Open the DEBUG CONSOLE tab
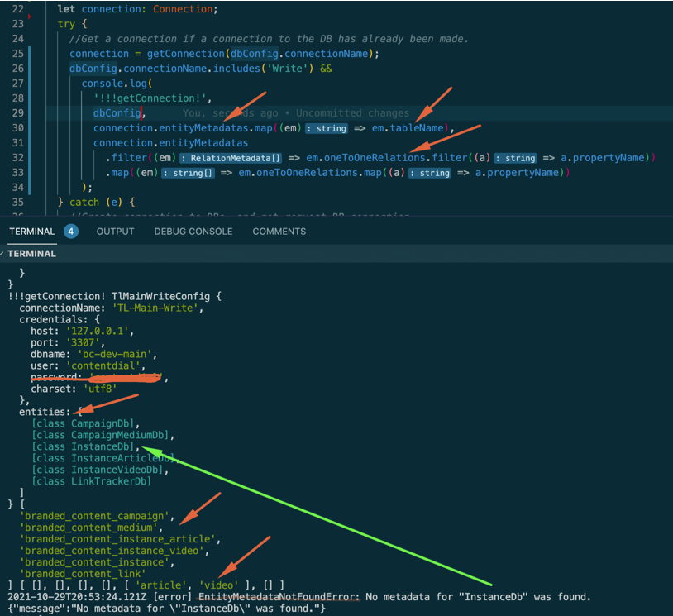Viewport: 673px width, 616px height. (193, 232)
